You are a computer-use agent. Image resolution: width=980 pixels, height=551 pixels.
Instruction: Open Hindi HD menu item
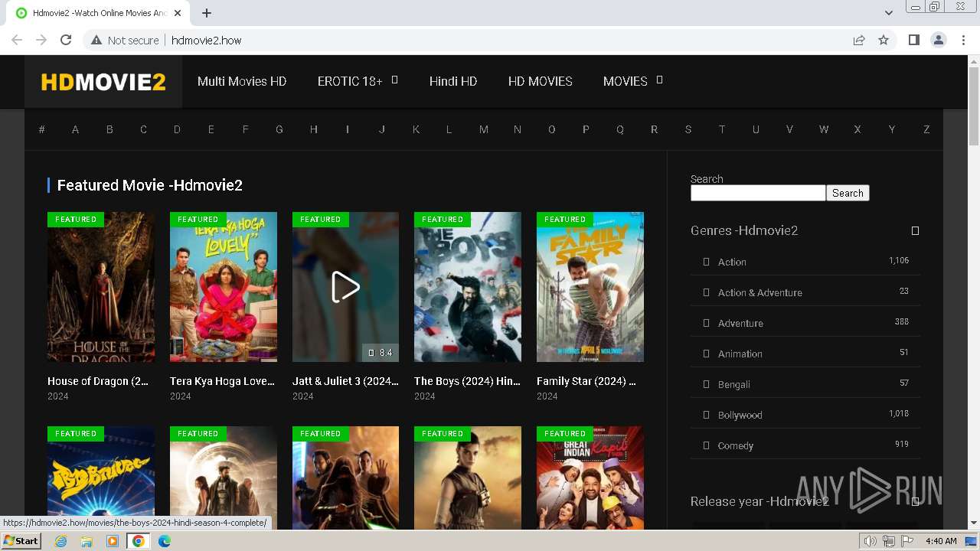click(x=453, y=81)
